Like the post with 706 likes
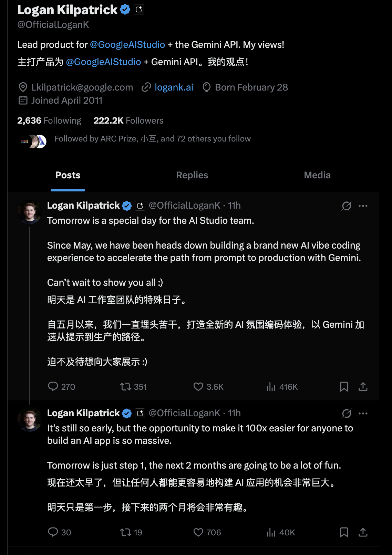Viewport: 392px width, 555px height. [198, 532]
